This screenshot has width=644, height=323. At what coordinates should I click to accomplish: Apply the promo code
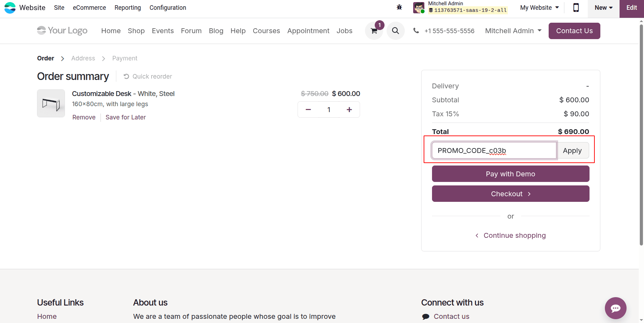[x=573, y=151]
